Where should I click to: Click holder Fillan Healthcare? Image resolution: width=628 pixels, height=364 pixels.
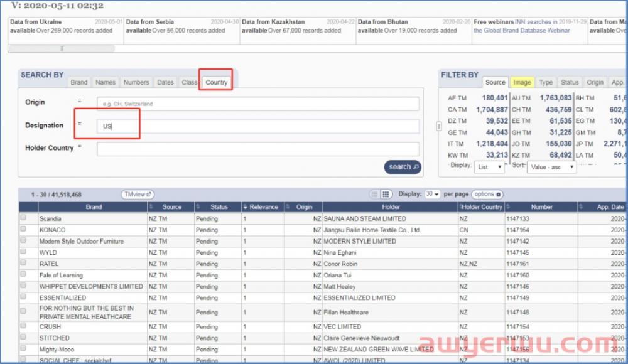click(x=345, y=313)
